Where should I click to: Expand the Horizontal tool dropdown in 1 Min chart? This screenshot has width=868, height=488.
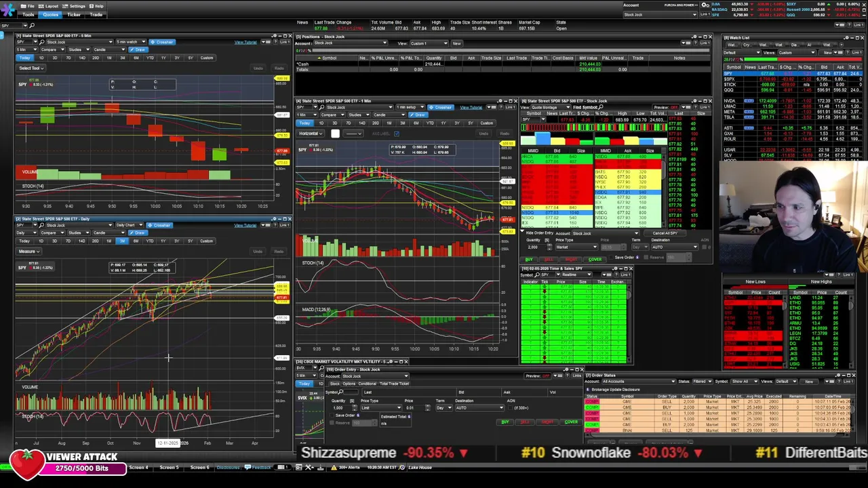(312, 134)
